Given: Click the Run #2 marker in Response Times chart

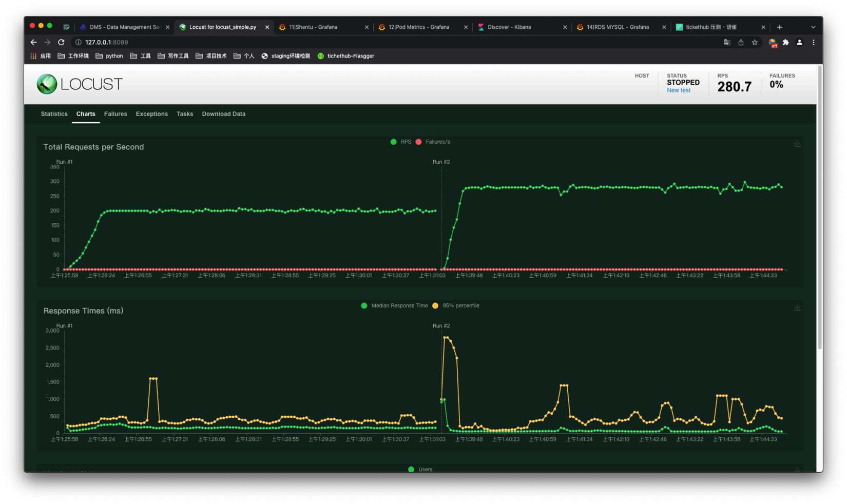Looking at the screenshot, I should coord(441,326).
